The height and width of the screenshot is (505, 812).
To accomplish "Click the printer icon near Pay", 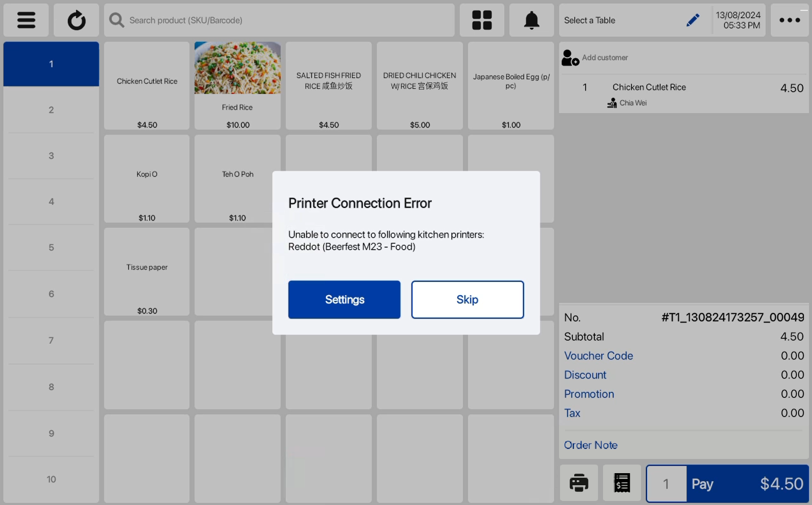I will click(x=579, y=483).
